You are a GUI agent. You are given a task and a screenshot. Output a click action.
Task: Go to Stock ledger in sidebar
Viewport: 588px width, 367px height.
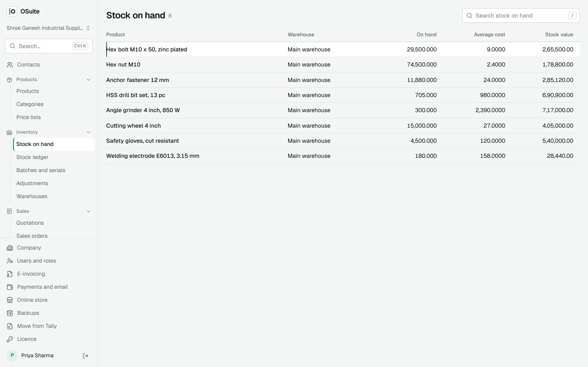32,157
